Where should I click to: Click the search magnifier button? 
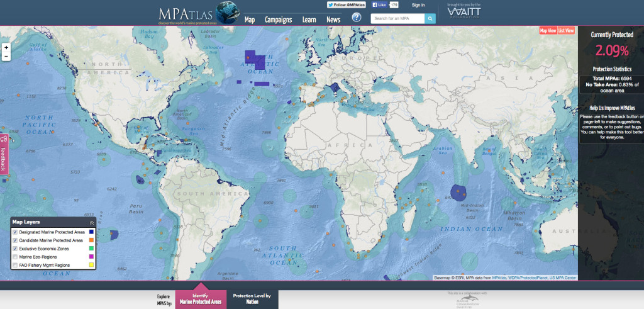(x=430, y=19)
